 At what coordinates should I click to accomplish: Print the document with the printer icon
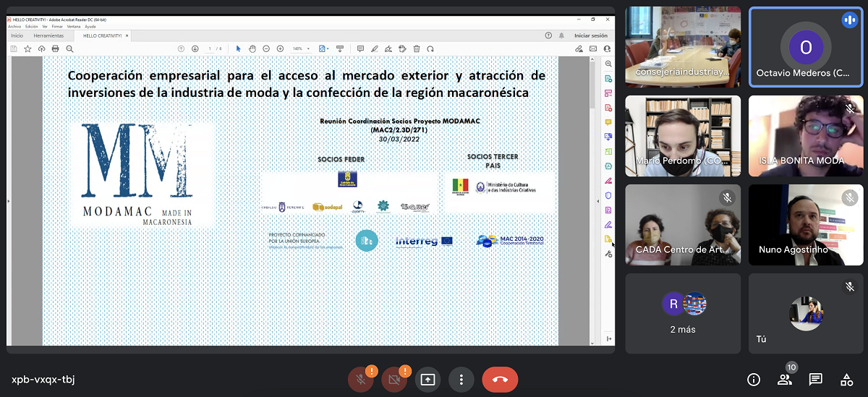point(56,48)
